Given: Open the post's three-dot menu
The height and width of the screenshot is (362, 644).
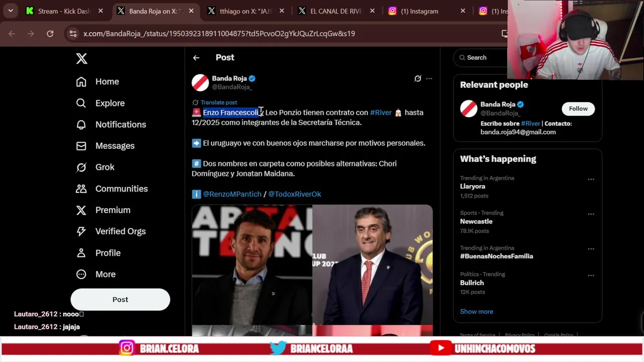Looking at the screenshot, I should 429,78.
